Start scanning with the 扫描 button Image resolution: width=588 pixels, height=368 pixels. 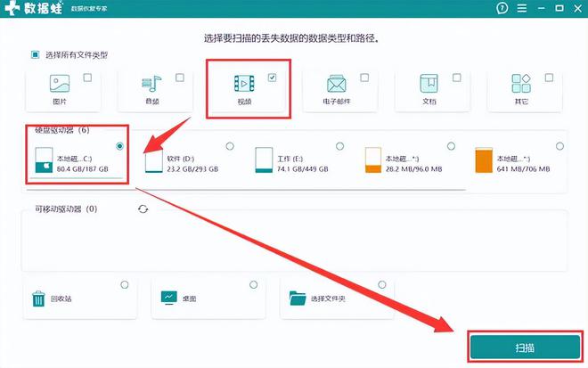point(525,348)
